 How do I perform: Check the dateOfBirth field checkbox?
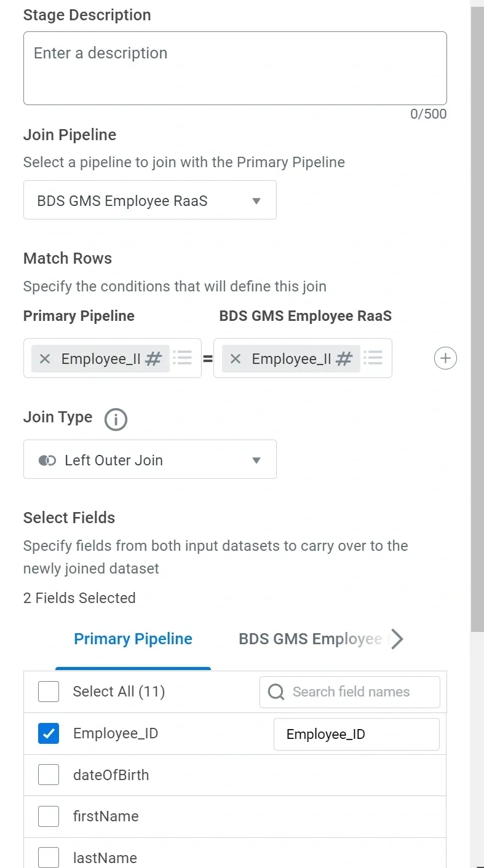(49, 775)
